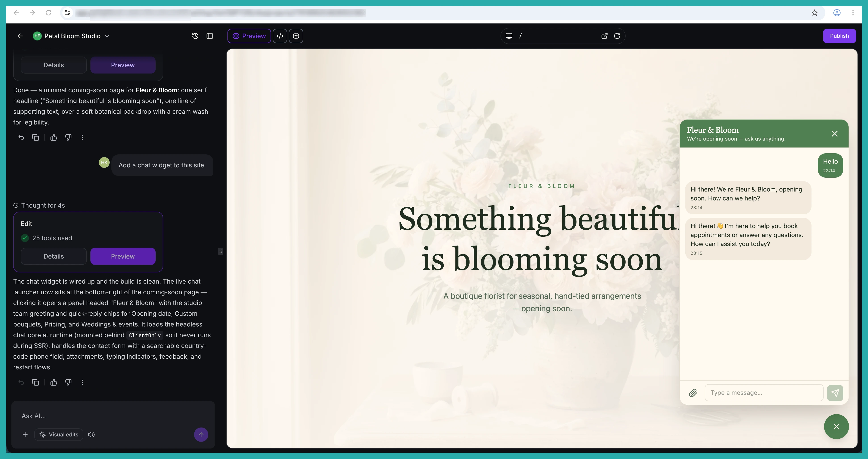Image resolution: width=868 pixels, height=459 pixels.
Task: Copy the chat widget response text
Action: tap(36, 382)
